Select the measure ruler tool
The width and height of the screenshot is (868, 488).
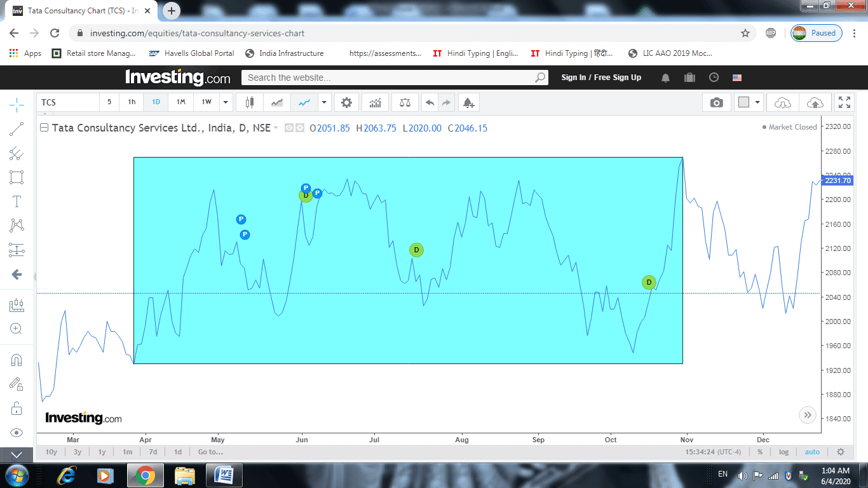pyautogui.click(x=17, y=306)
